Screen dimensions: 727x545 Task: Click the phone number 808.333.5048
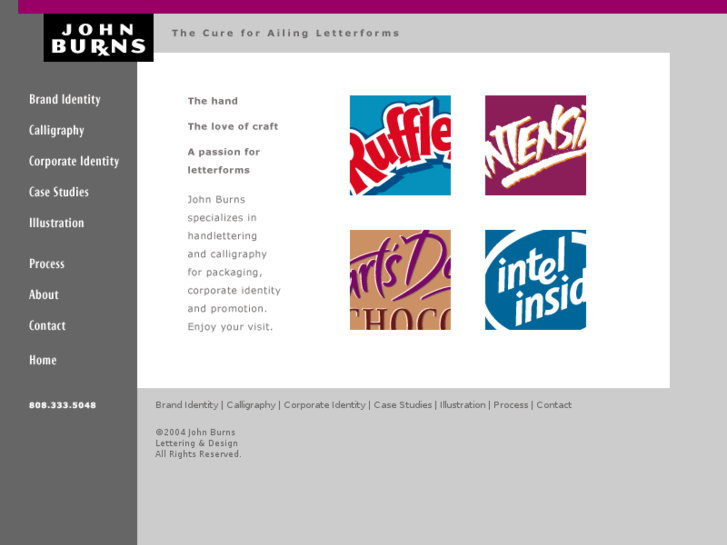pos(63,405)
